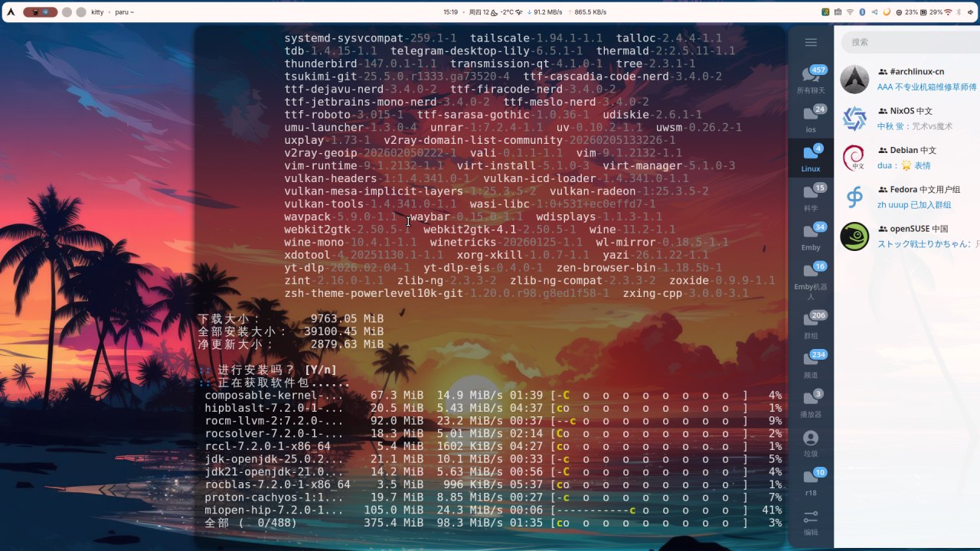Open the Telegram hamburger menu
The height and width of the screenshot is (551, 980).
(811, 43)
